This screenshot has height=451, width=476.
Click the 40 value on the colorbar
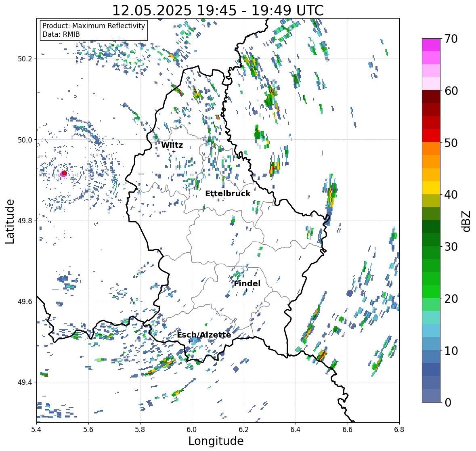pyautogui.click(x=451, y=195)
